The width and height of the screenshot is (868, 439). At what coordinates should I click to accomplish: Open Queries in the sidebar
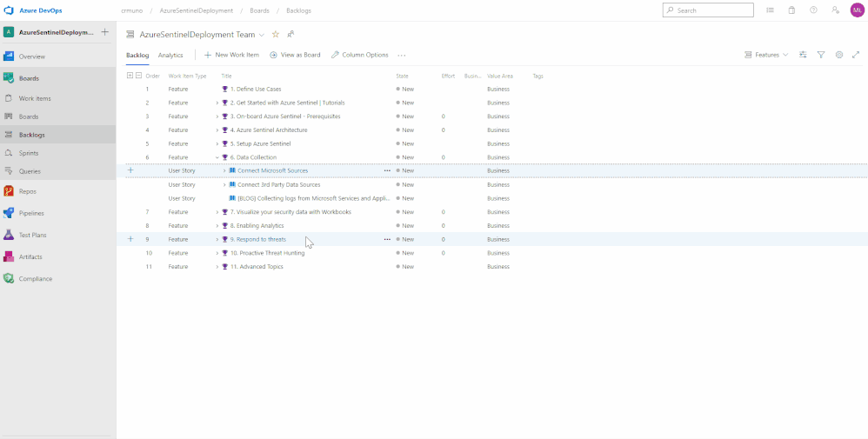30,171
